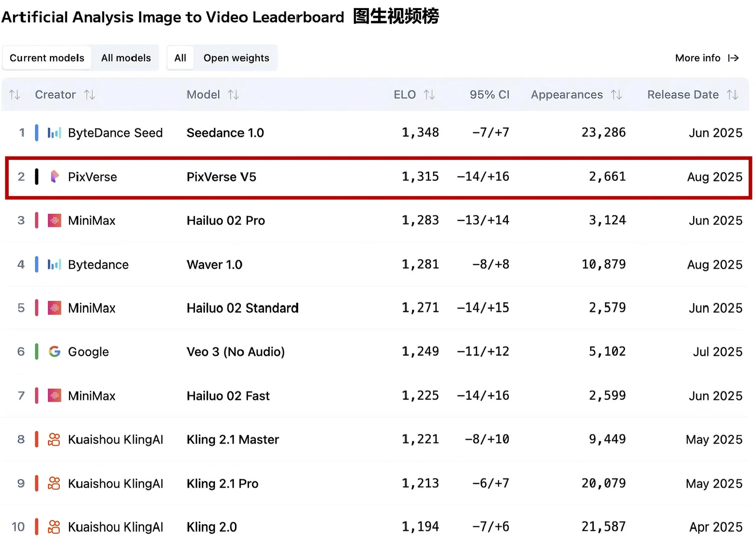Click the ELO column header

click(405, 94)
